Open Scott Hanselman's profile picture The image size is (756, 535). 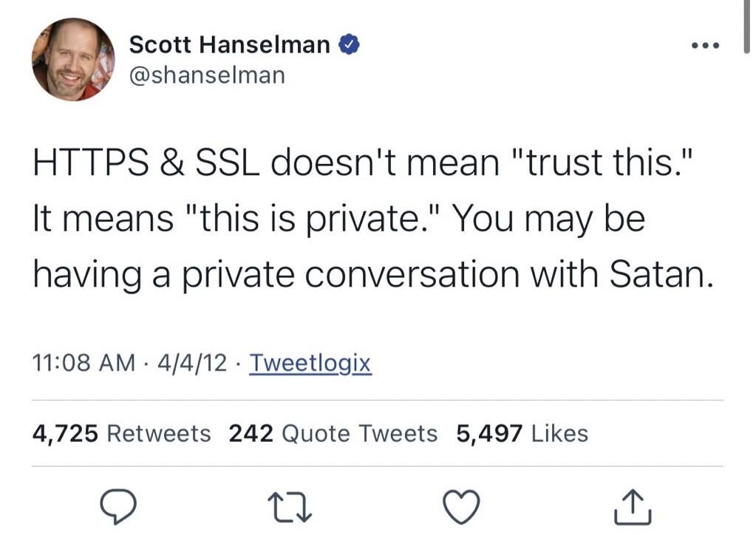coord(74,59)
